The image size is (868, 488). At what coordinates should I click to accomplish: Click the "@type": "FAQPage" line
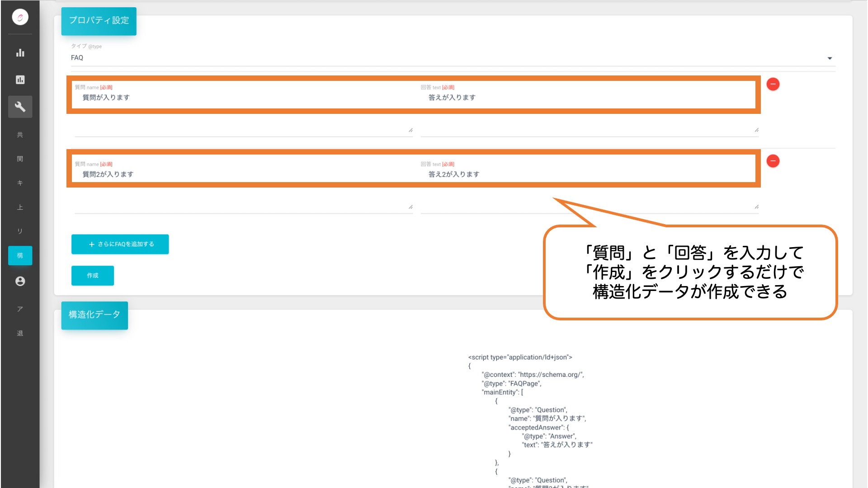[511, 384]
